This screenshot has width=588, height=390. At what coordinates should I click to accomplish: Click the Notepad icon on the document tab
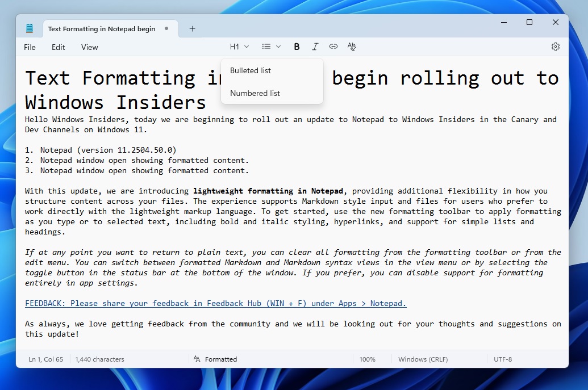30,28
